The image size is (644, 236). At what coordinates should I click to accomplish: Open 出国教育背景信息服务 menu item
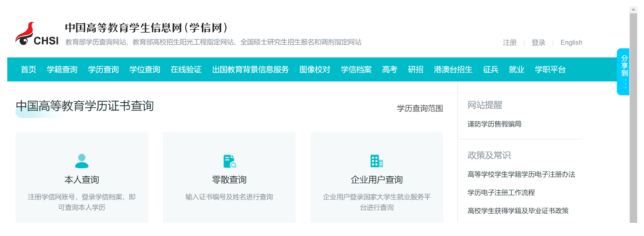(251, 69)
